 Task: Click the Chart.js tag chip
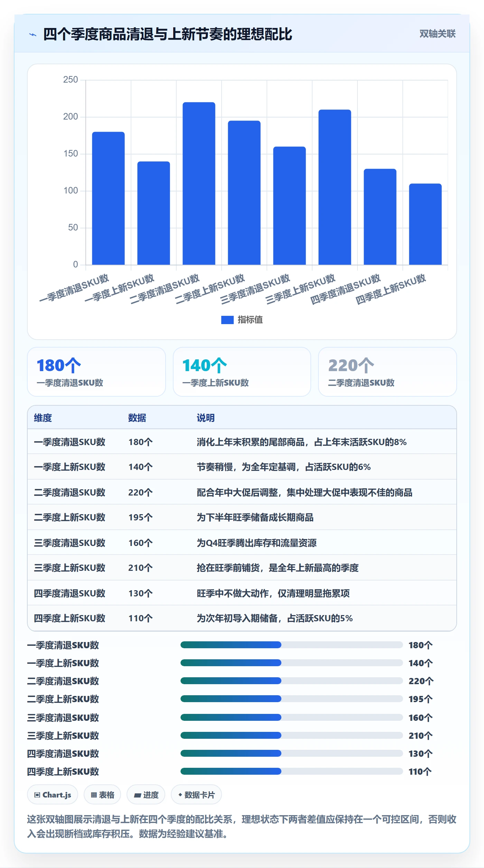[x=53, y=795]
